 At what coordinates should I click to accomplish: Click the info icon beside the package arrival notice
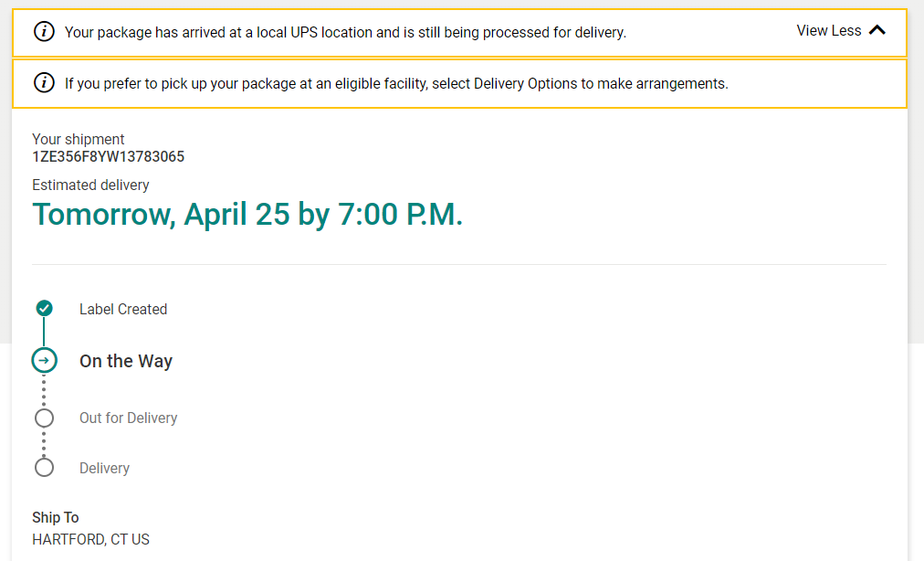pos(44,32)
